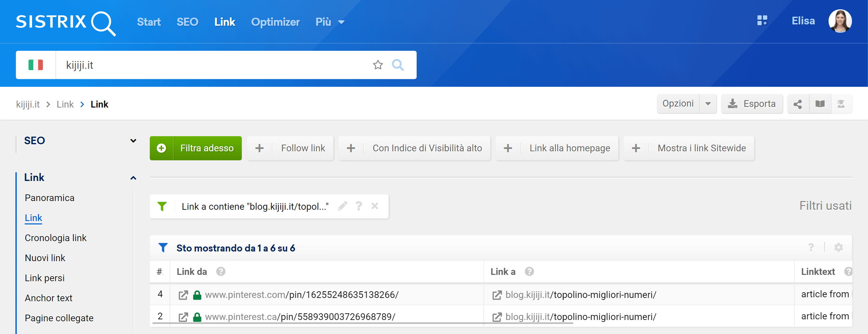The image size is (868, 334).
Task: Open the Opzioni dropdown arrow
Action: pos(708,104)
